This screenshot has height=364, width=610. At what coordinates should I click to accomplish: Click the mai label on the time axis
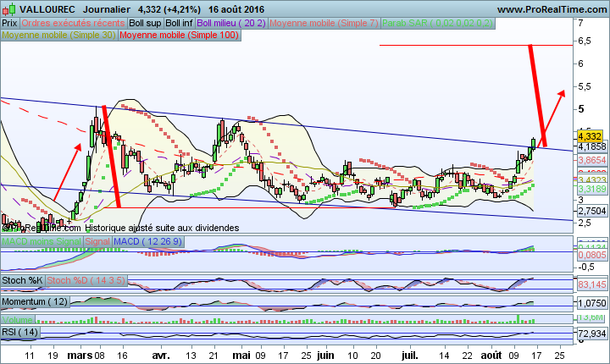click(241, 355)
